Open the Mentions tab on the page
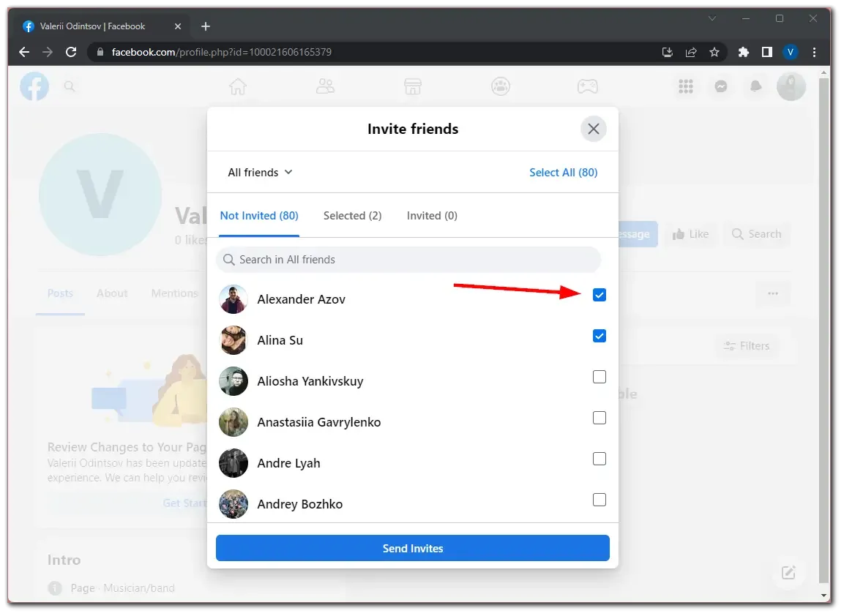Screen dimensions: 844x616 point(174,294)
